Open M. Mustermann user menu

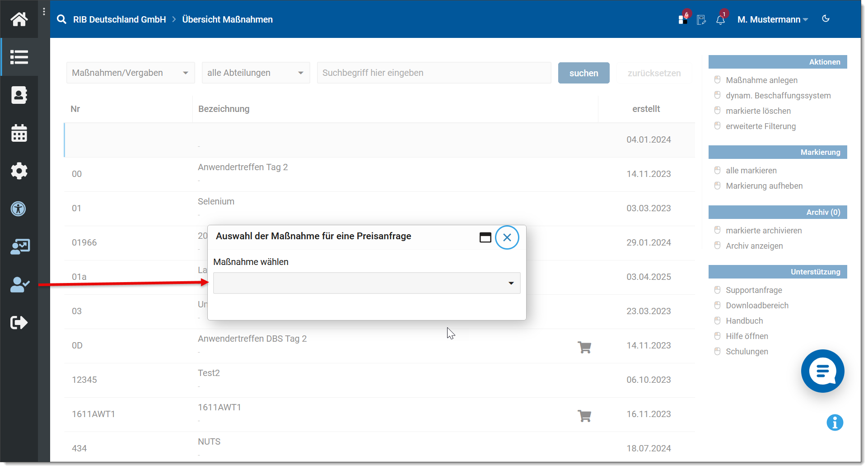click(x=772, y=20)
